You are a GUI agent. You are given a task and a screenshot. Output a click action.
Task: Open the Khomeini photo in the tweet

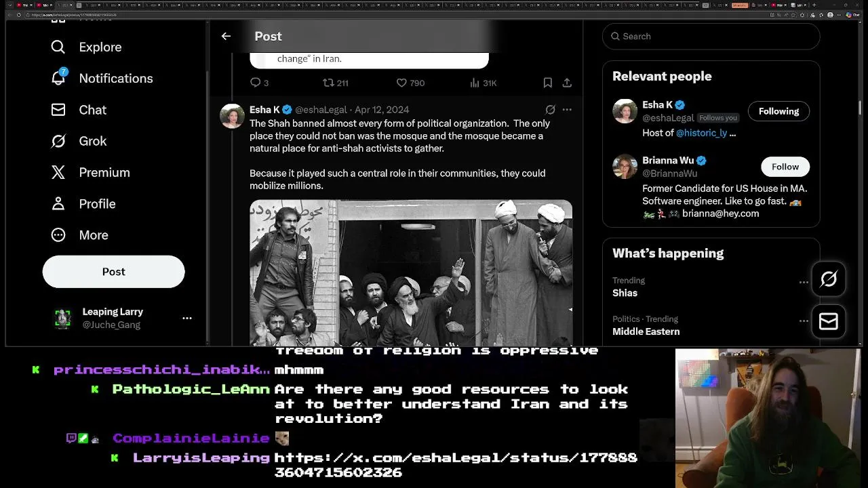pyautogui.click(x=410, y=273)
